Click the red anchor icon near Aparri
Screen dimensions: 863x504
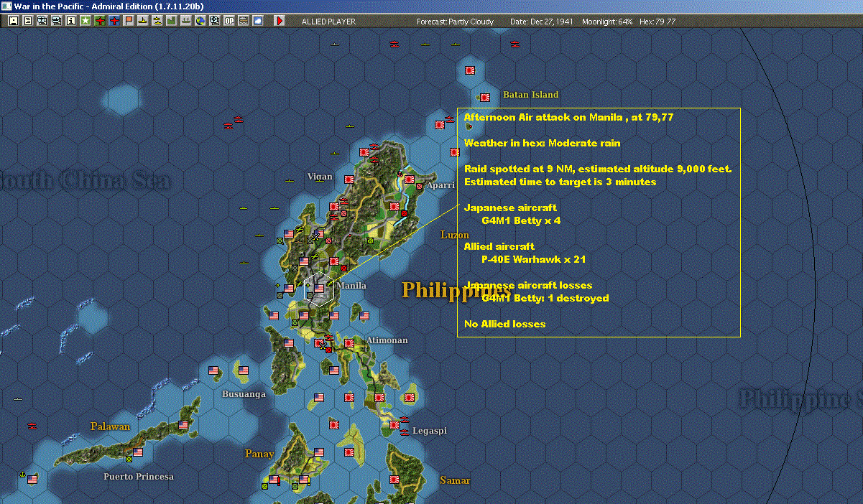point(400,173)
